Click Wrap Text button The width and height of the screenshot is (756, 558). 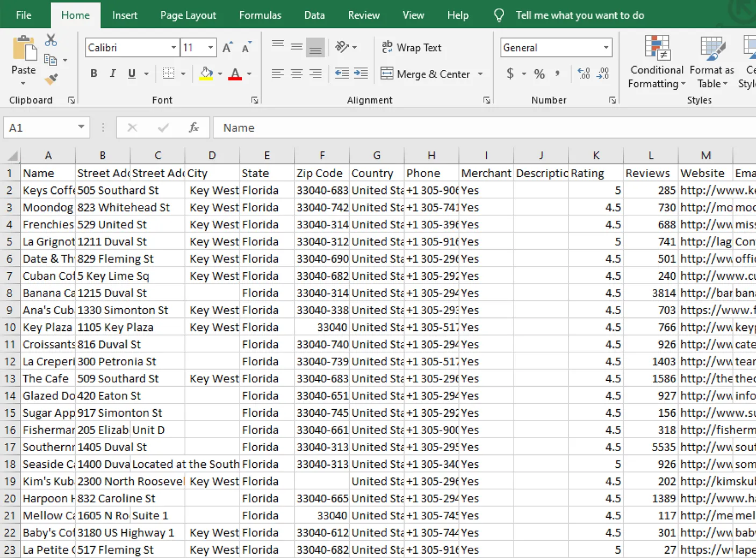[x=412, y=47]
